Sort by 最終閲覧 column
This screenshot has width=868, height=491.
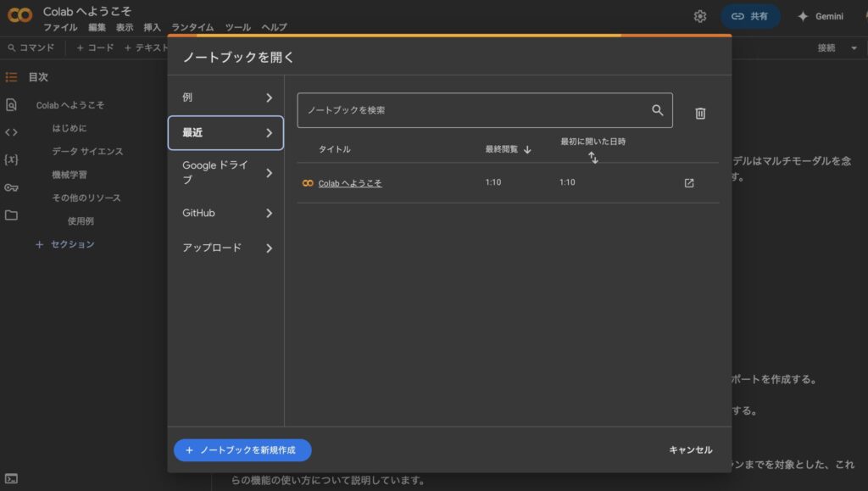[x=509, y=149]
